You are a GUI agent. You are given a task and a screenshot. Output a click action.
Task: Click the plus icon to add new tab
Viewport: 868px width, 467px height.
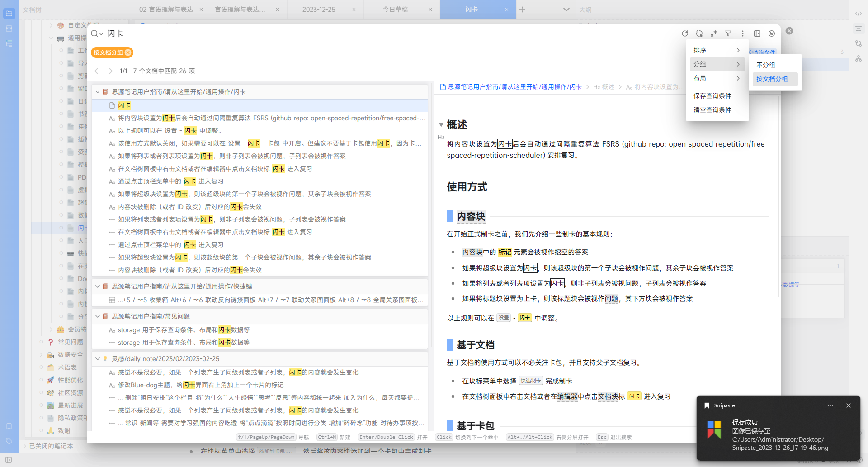pos(522,10)
